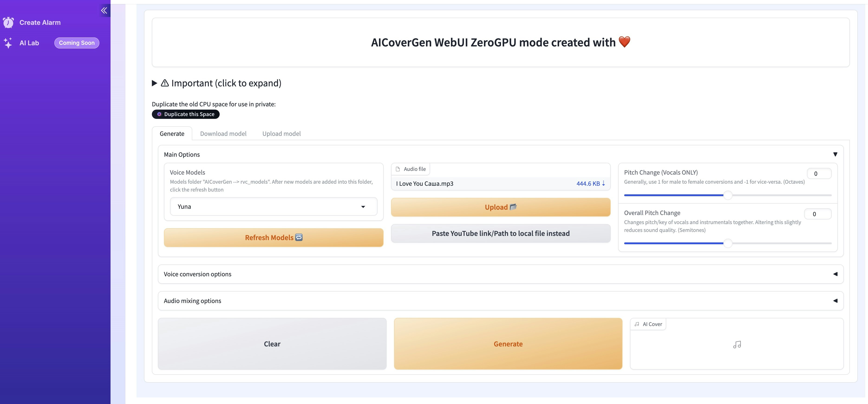This screenshot has width=868, height=404.
Task: Expand Audio mixing options section
Action: pyautogui.click(x=835, y=300)
